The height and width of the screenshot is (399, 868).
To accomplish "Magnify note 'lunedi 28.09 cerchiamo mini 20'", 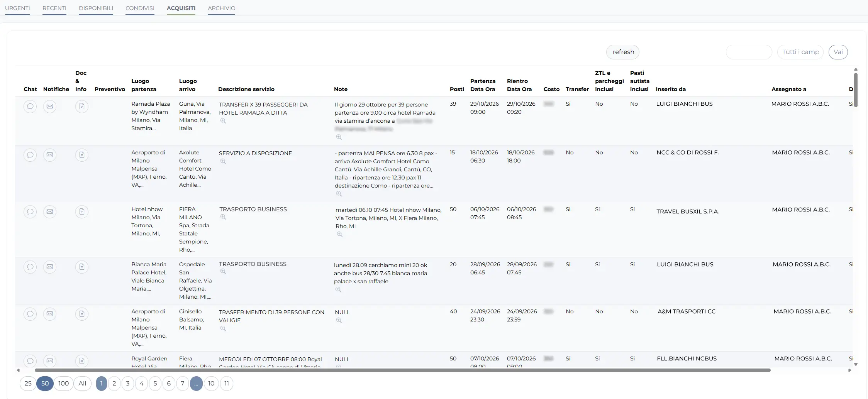I will point(338,289).
